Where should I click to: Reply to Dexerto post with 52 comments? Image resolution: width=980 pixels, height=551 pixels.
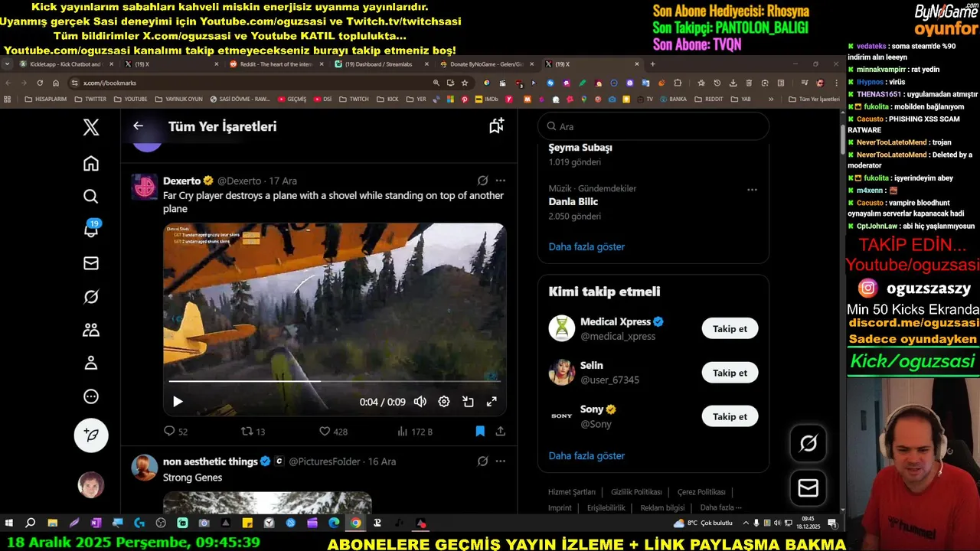click(x=175, y=432)
